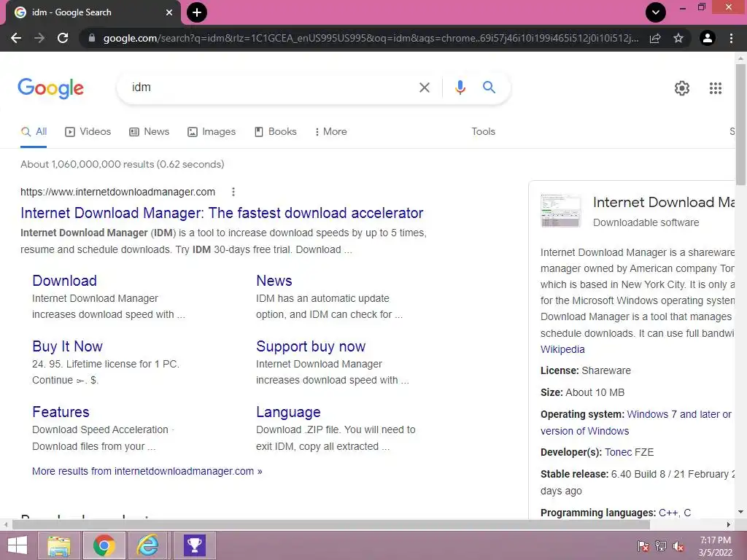
Task: Click the browser back arrow
Action: [16, 38]
